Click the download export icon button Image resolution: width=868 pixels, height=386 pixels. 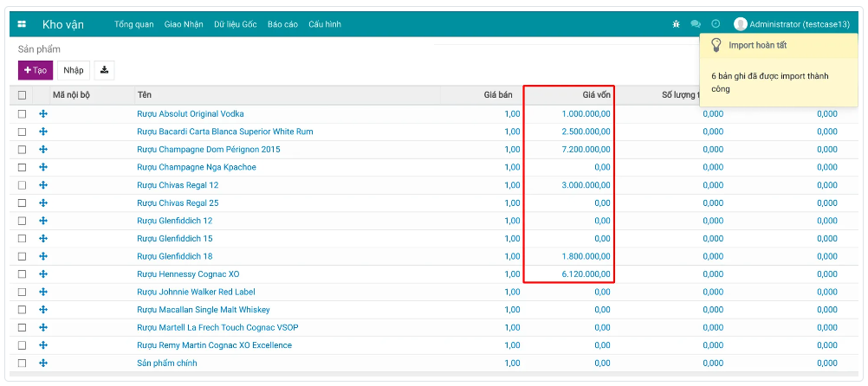coord(104,70)
